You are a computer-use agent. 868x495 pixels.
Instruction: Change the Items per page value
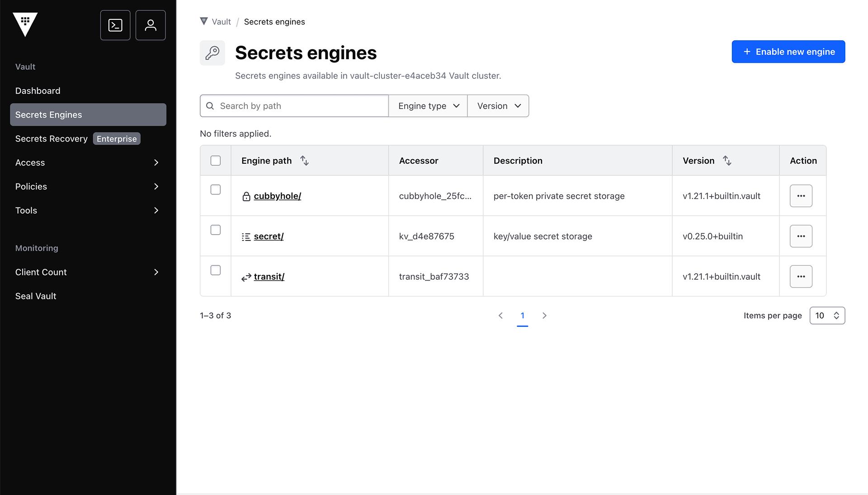pyautogui.click(x=827, y=316)
